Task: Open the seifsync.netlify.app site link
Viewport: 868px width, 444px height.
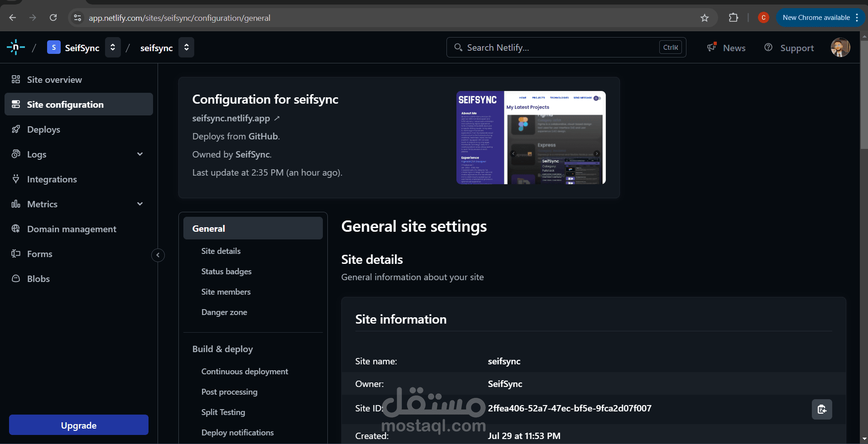Action: (x=236, y=118)
